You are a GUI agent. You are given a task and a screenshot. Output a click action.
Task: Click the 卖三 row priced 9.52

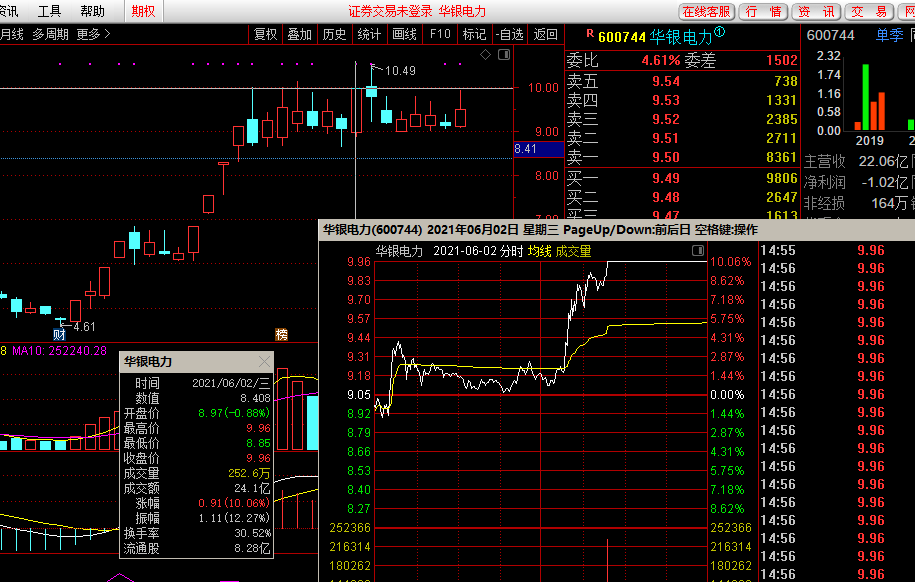pyautogui.click(x=682, y=119)
